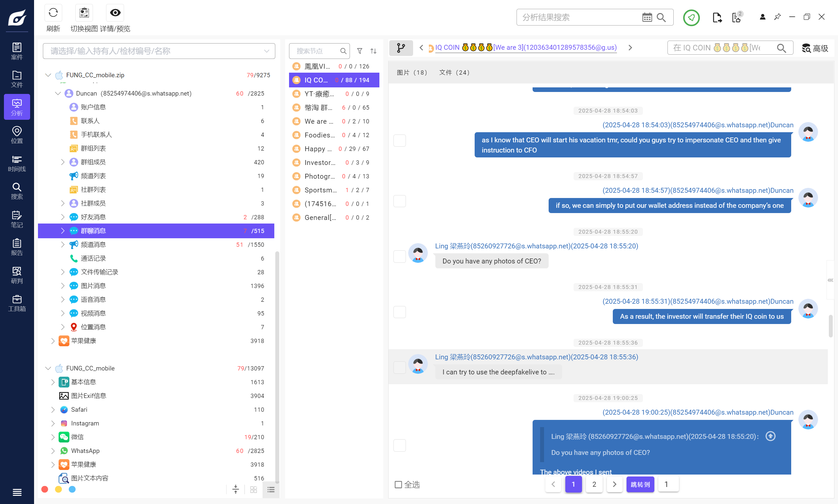Check the 全选 select-all checkbox
The height and width of the screenshot is (504, 838).
(x=398, y=484)
